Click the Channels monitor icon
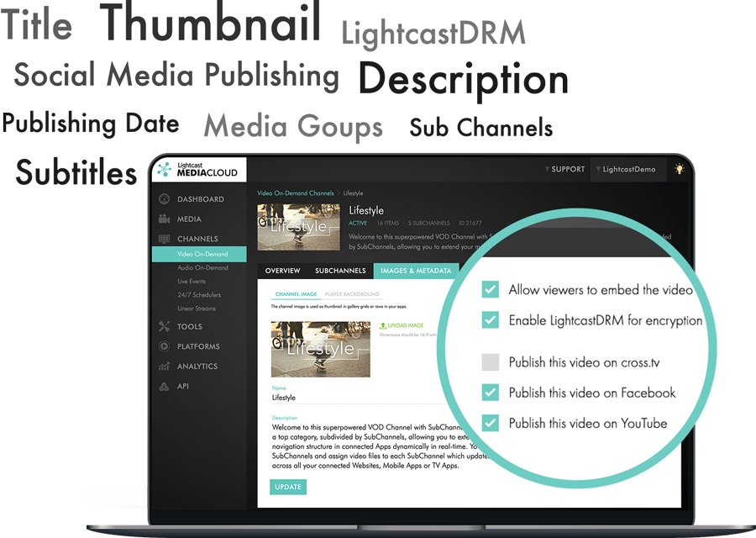The width and height of the screenshot is (756, 538). 165,239
